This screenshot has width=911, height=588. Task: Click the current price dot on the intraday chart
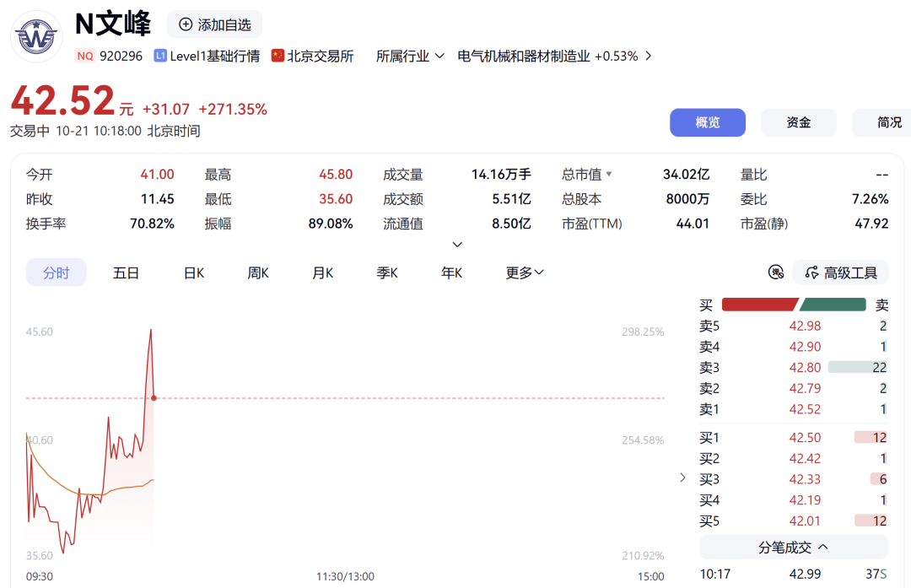pos(154,398)
